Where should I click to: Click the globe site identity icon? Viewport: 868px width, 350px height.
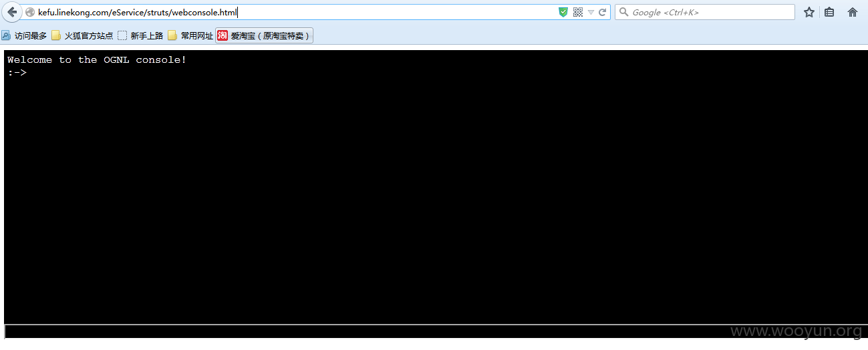pyautogui.click(x=30, y=12)
